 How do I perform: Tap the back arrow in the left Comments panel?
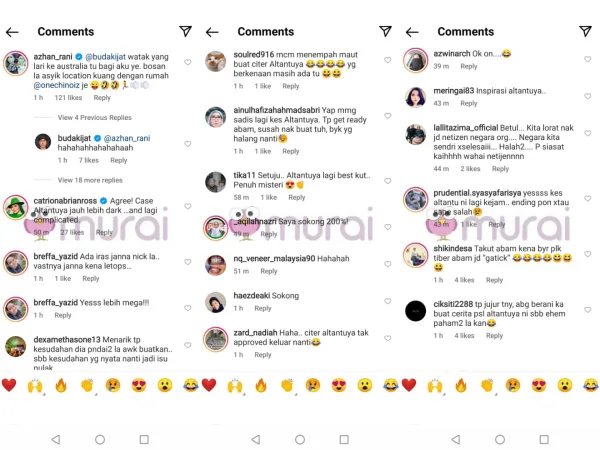(x=12, y=32)
